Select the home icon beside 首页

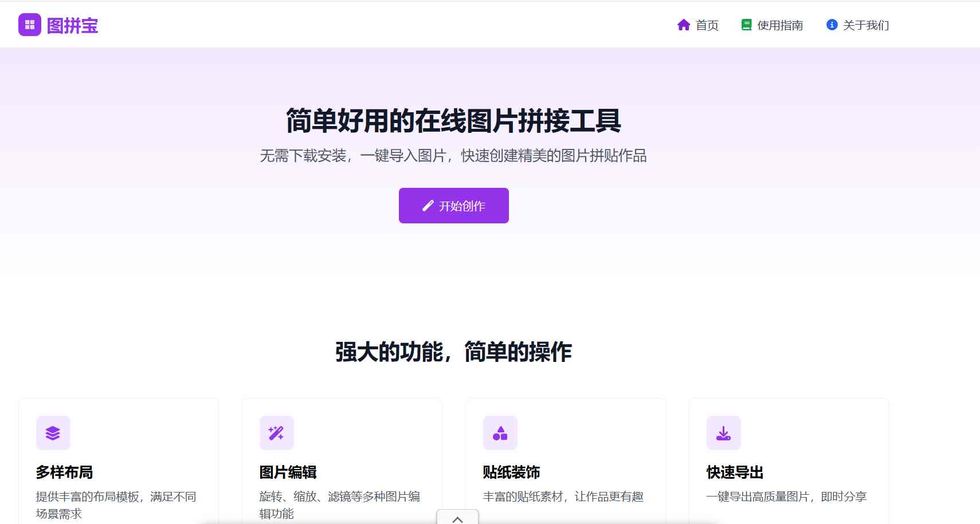683,25
